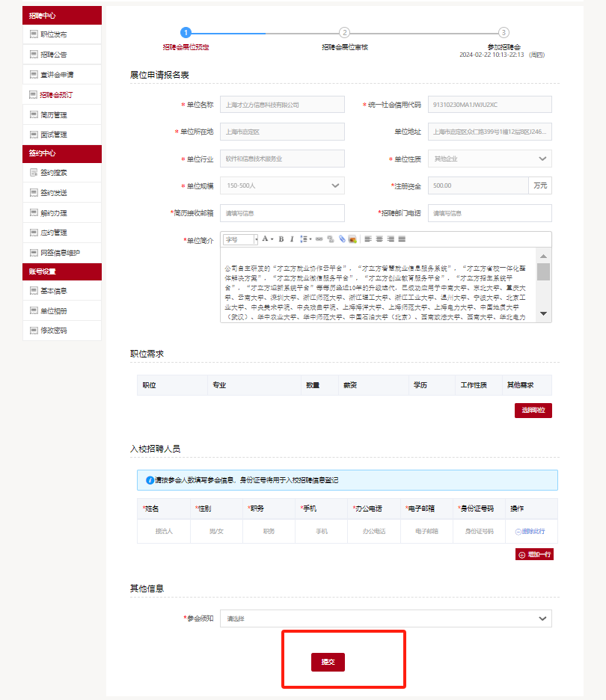
Task: Align text left in editor toolbar
Action: pyautogui.click(x=368, y=239)
